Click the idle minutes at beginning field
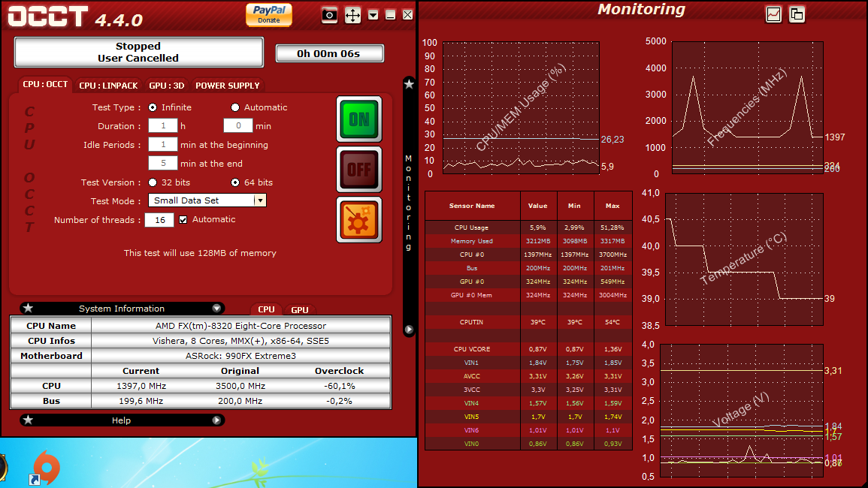868x488 pixels. point(163,145)
